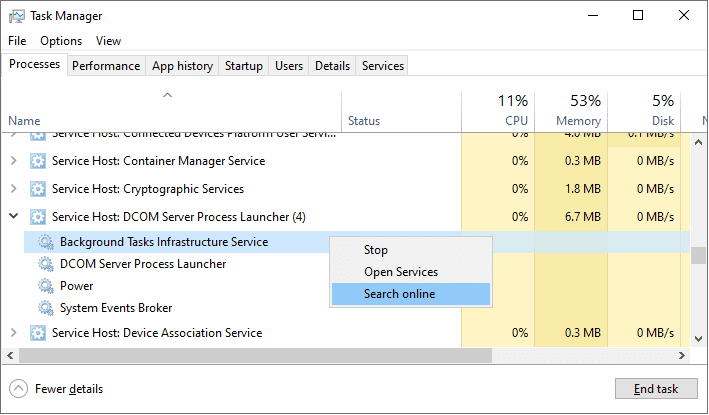Click Background Tasks Infrastructure Service icon
The height and width of the screenshot is (415, 709).
point(46,242)
